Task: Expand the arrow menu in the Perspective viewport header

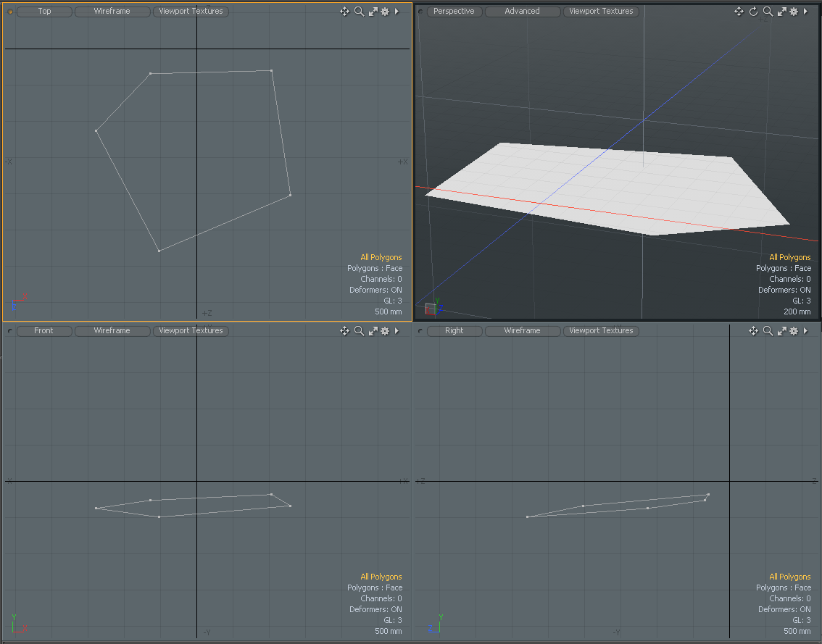Action: [x=805, y=12]
